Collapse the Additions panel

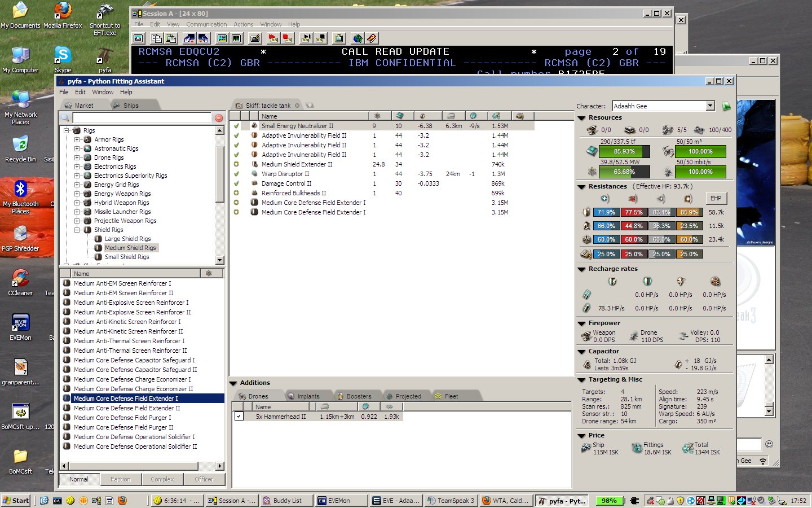tap(233, 383)
